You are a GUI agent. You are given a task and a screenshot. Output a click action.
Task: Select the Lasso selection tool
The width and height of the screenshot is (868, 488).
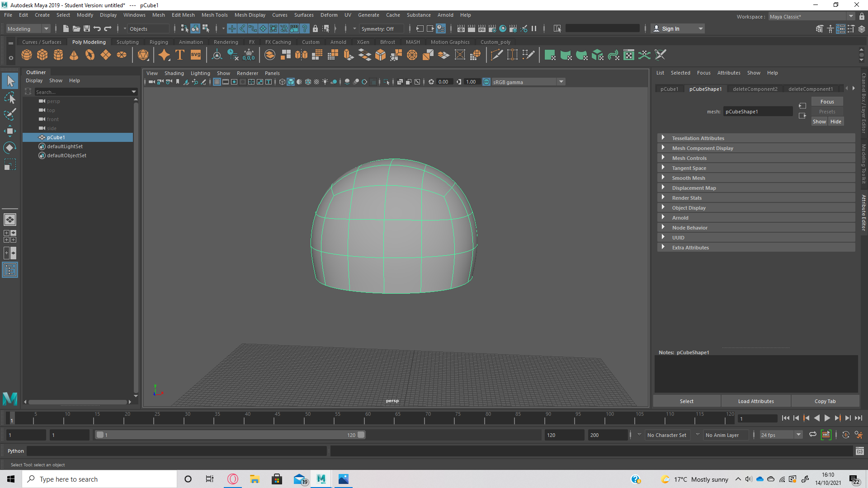coord(9,98)
